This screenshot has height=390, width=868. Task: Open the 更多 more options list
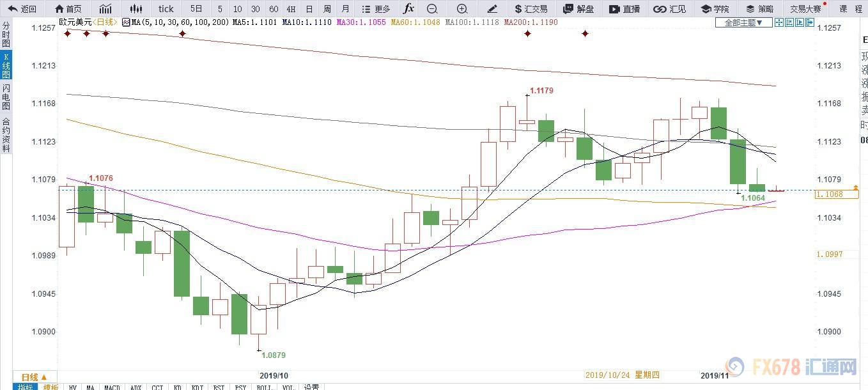[x=375, y=9]
